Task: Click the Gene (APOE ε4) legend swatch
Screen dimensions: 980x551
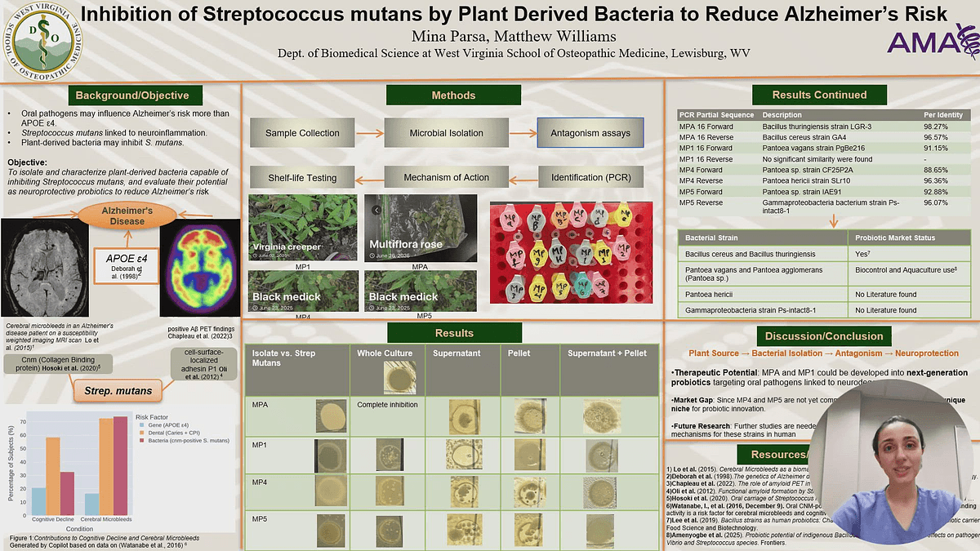Action: point(140,424)
